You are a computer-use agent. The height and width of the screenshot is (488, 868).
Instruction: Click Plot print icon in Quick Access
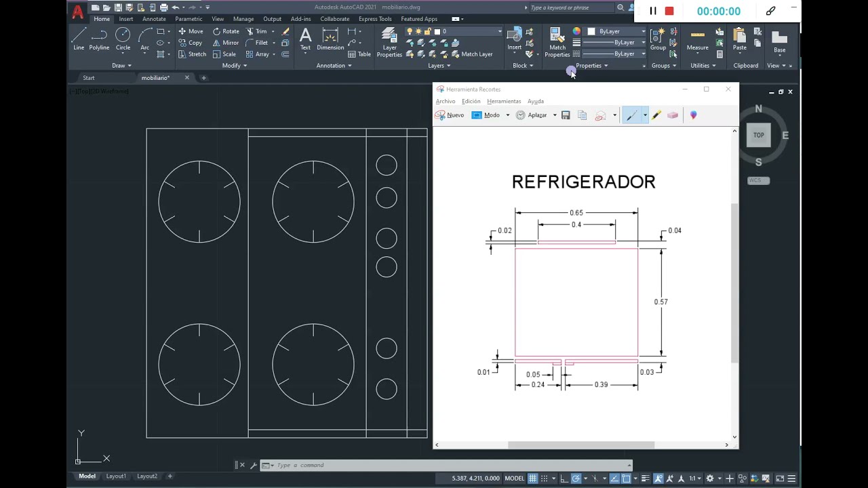tap(163, 7)
